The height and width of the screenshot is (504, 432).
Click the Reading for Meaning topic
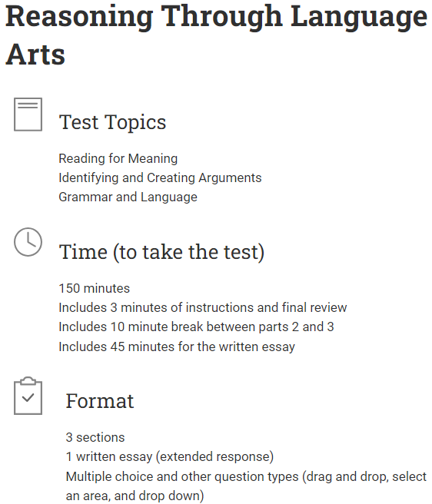pos(118,158)
